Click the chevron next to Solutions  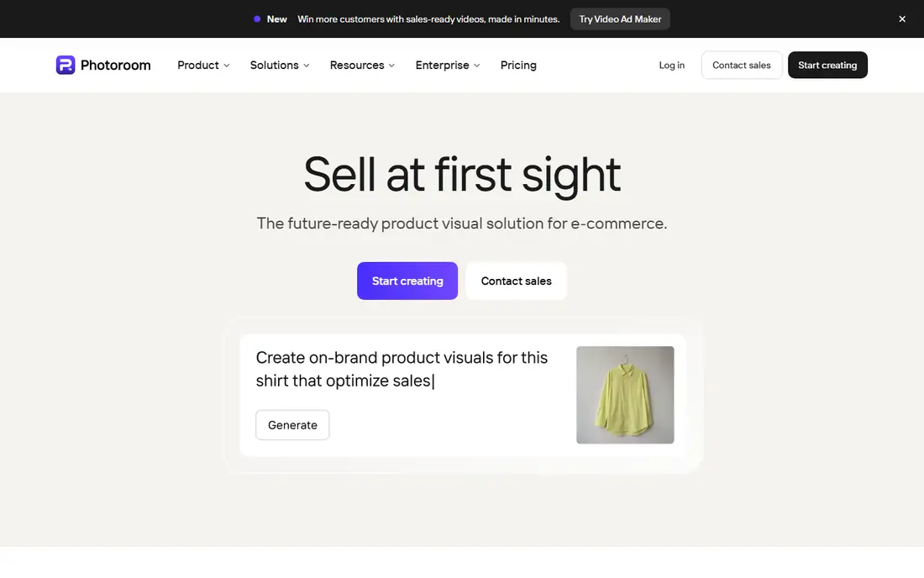pos(307,66)
